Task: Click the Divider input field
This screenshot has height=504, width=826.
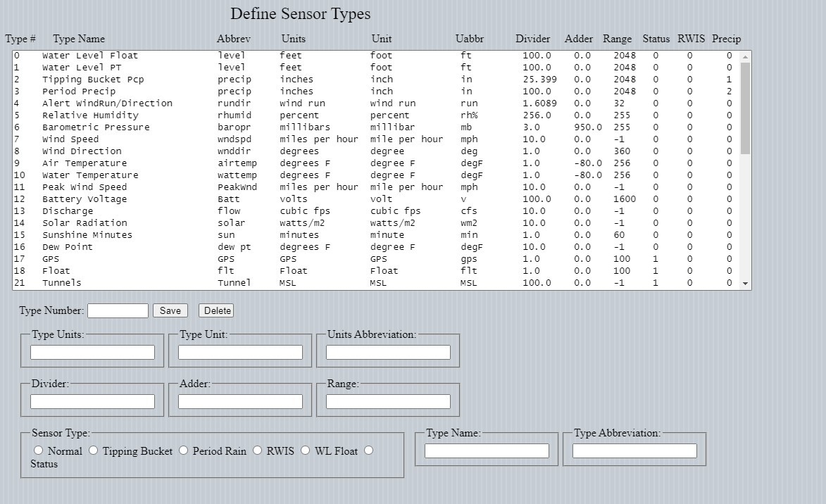Action: [92, 401]
